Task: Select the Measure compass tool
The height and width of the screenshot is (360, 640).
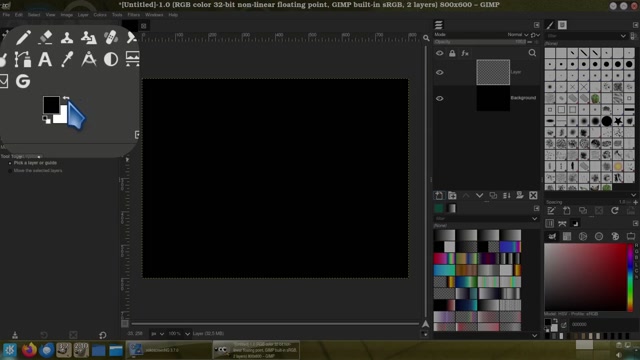Action: coord(89,59)
